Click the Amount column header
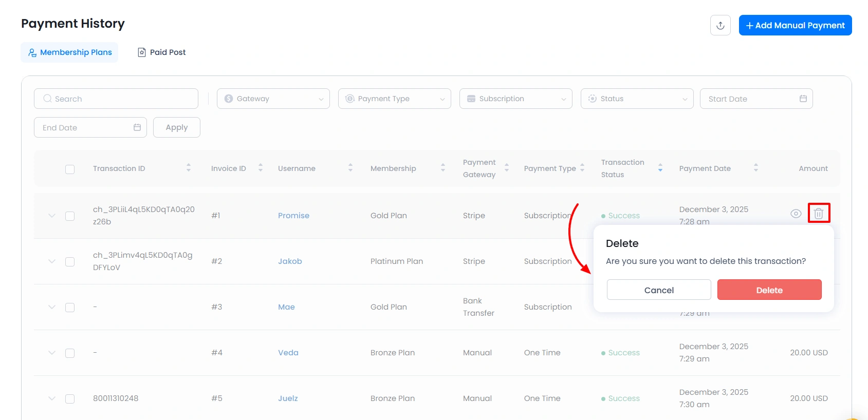Screen dimensions: 868x420 pyautogui.click(x=813, y=168)
